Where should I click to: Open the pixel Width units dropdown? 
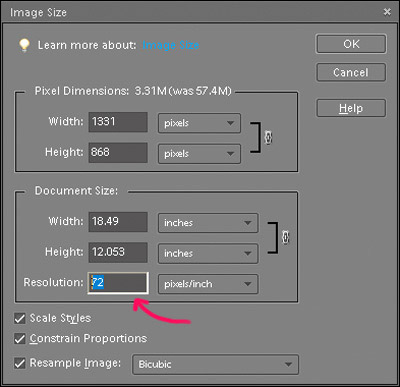[x=199, y=123]
